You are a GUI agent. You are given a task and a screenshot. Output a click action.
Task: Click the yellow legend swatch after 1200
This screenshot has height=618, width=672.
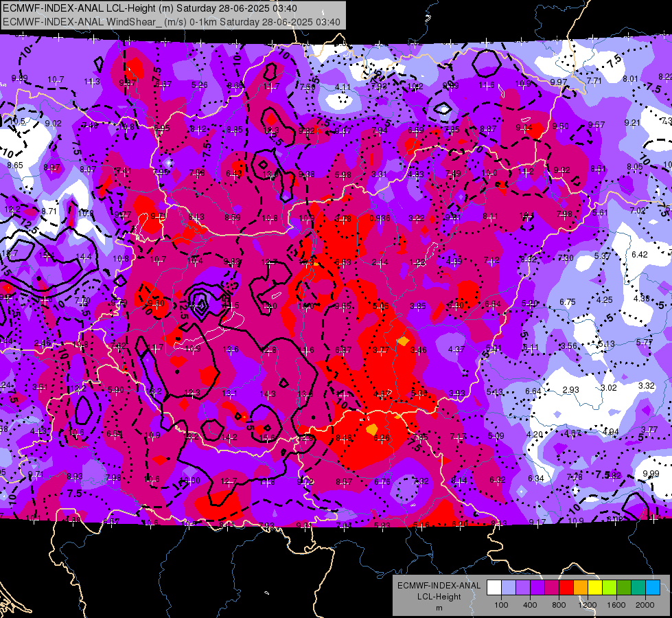click(595, 588)
